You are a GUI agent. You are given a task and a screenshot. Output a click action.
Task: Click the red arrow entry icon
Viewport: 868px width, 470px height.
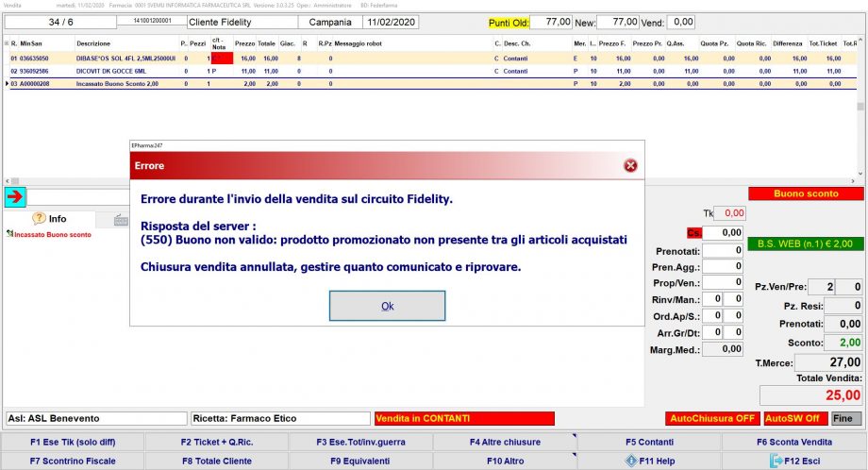(15, 196)
